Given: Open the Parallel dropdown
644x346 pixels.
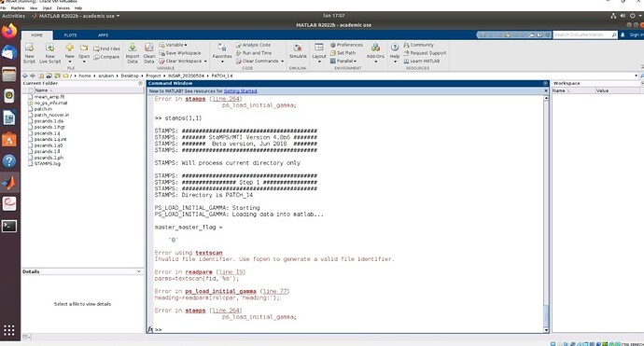Looking at the screenshot, I should point(343,62).
